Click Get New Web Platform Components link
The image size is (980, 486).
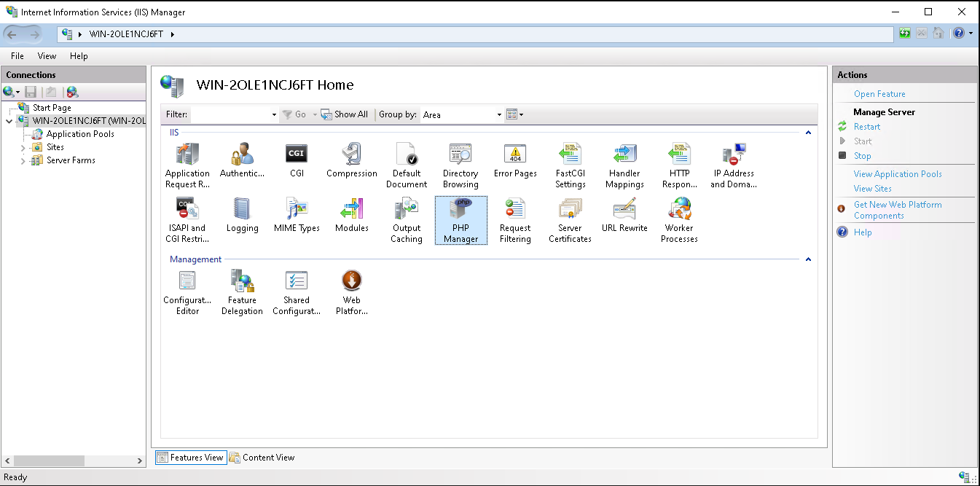tap(898, 210)
